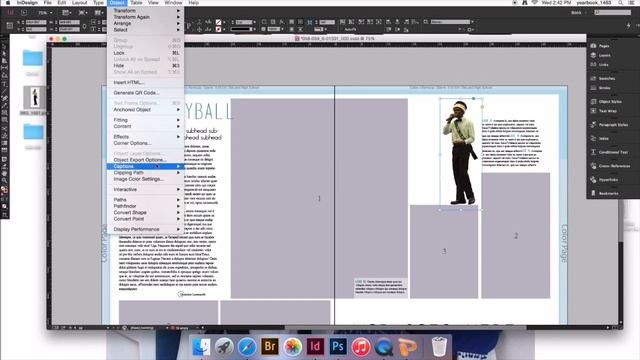Open the Paragraph Styles panel
Screen dimensions: 640x360
point(608,125)
